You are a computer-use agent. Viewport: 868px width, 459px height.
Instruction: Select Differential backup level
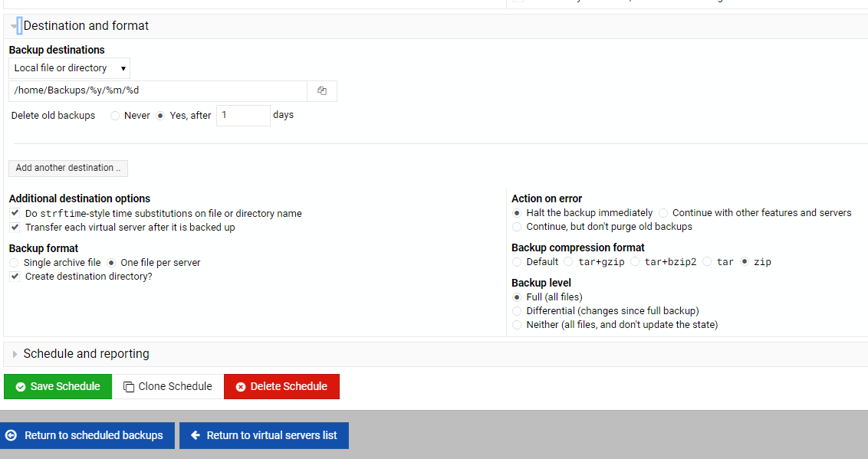click(x=517, y=310)
